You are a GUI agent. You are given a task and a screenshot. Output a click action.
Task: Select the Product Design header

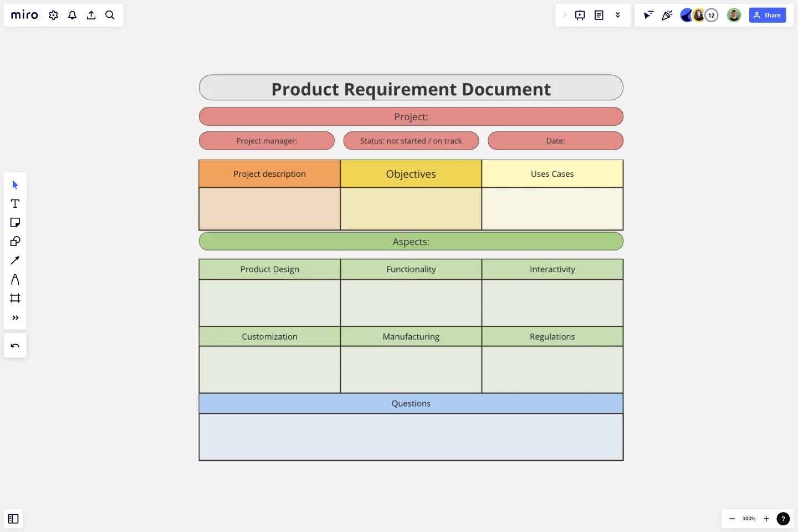(269, 269)
